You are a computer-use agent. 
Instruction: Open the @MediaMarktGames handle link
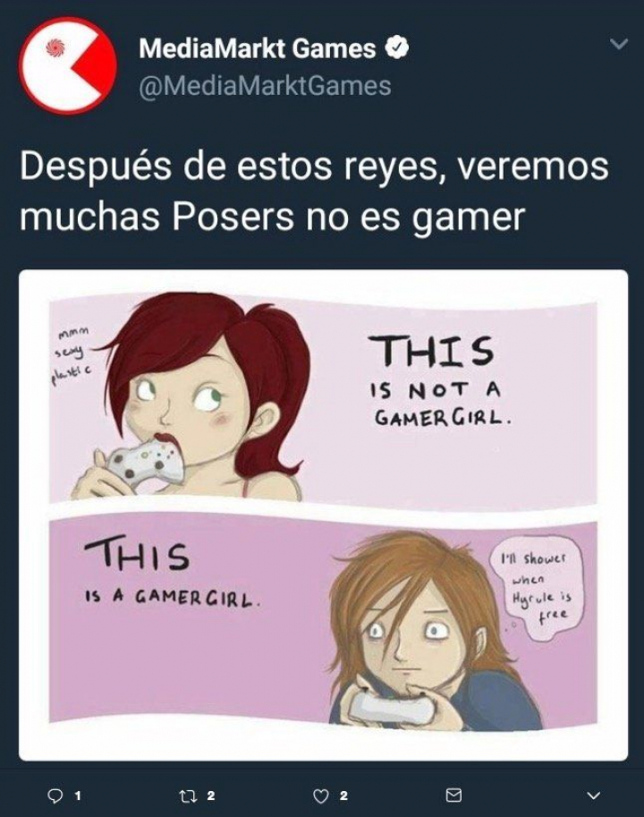[x=265, y=86]
